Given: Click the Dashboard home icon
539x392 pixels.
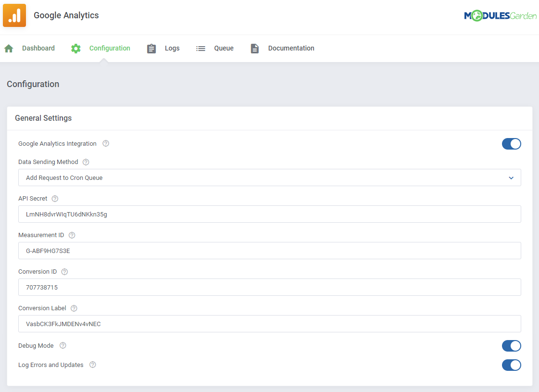Looking at the screenshot, I should [x=9, y=49].
